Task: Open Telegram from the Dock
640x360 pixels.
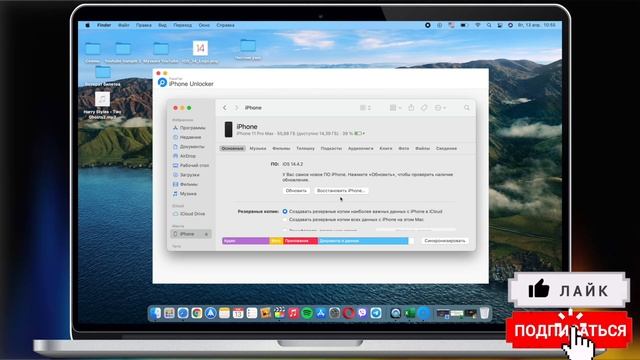Action: click(376, 313)
